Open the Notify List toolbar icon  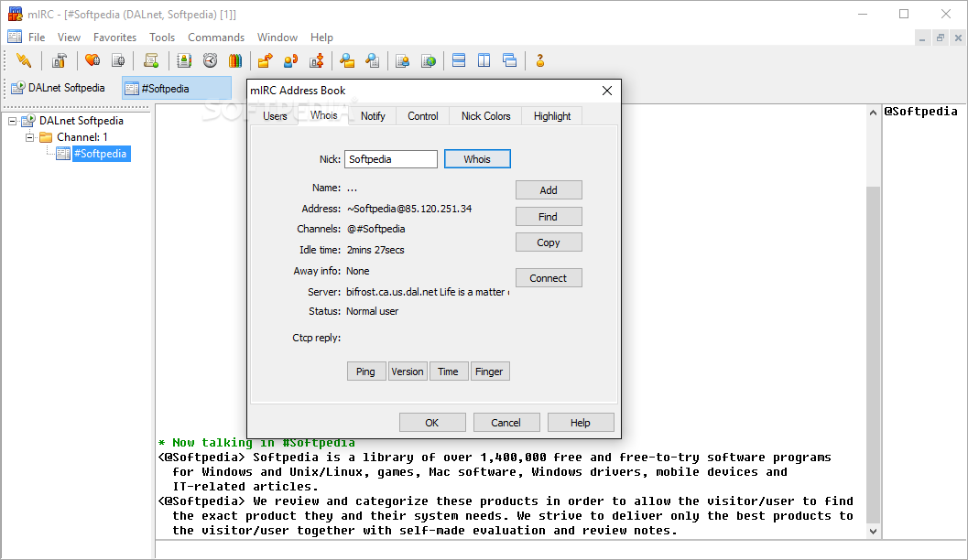[x=403, y=60]
